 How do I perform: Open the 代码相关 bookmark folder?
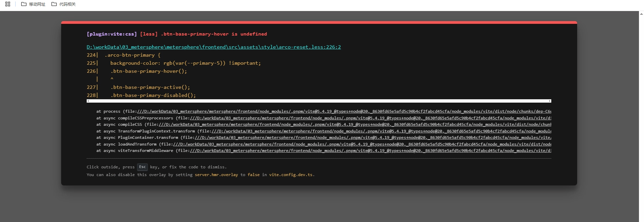tap(63, 4)
